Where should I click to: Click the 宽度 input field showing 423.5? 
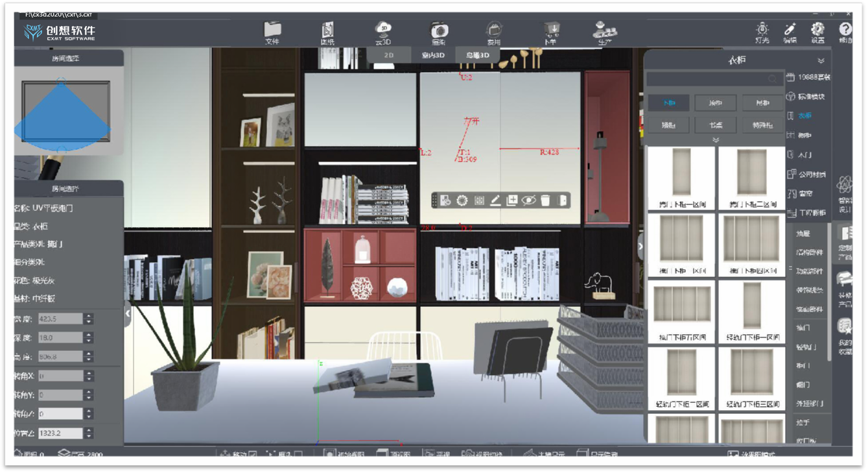60,319
